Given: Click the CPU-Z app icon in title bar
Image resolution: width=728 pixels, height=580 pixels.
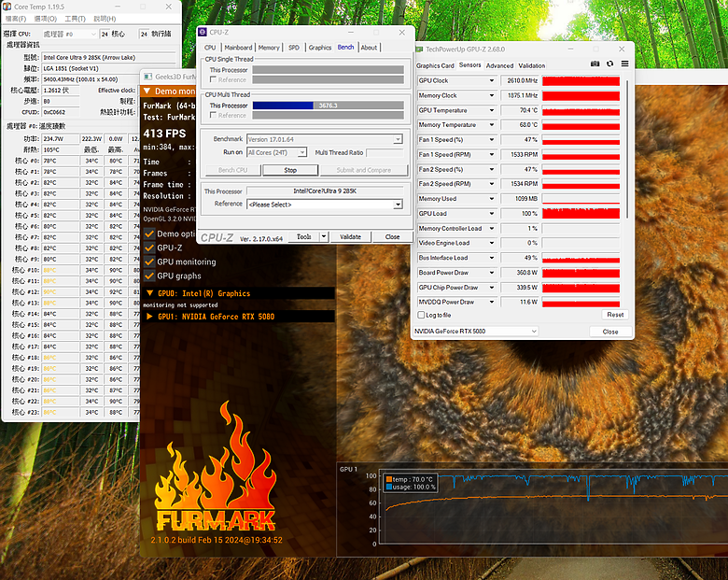Looking at the screenshot, I should [203, 32].
